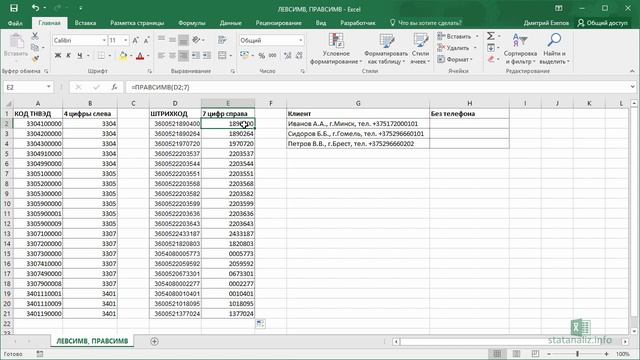Increase the decimal places
640x360 pixels.
click(288, 56)
